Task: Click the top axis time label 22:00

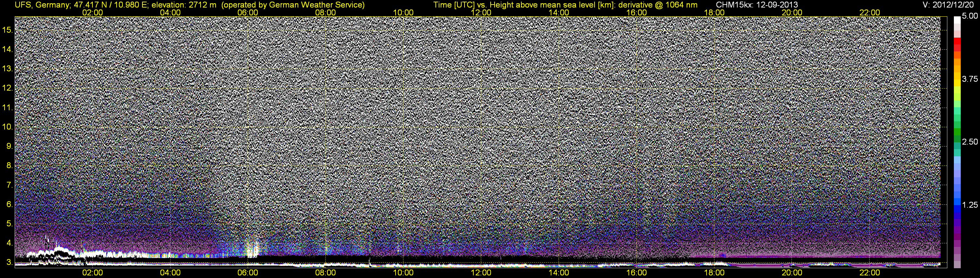Action: pos(870,12)
